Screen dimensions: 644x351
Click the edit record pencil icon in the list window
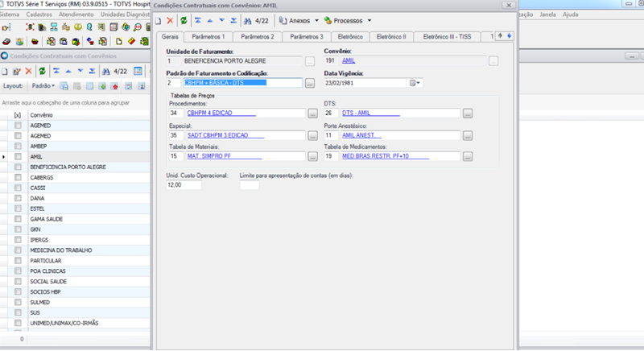pyautogui.click(x=16, y=72)
